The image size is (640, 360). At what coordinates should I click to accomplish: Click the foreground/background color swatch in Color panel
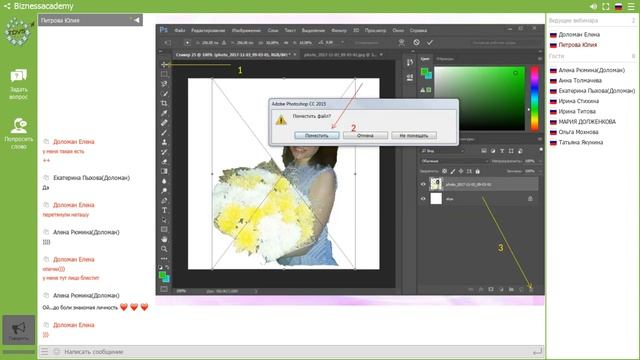pos(426,73)
